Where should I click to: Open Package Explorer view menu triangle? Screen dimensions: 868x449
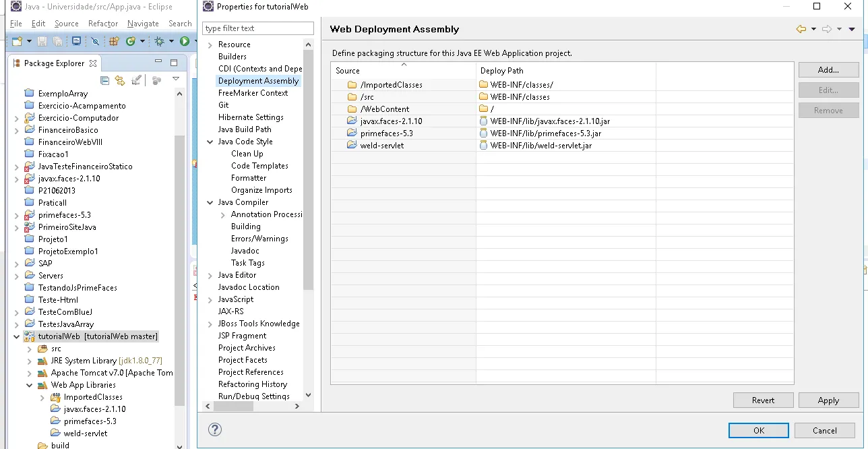176,80
